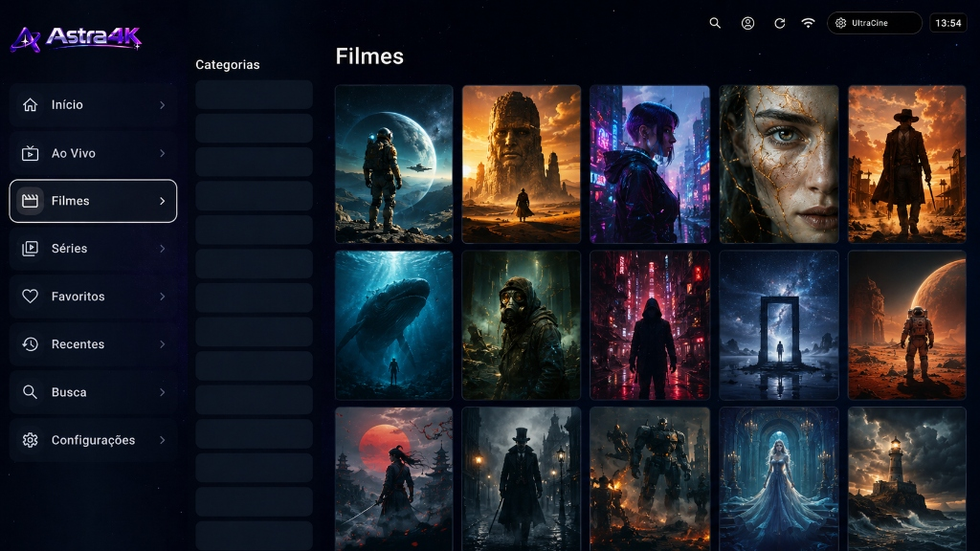
Task: Open the user profile icon in top bar
Action: click(747, 23)
